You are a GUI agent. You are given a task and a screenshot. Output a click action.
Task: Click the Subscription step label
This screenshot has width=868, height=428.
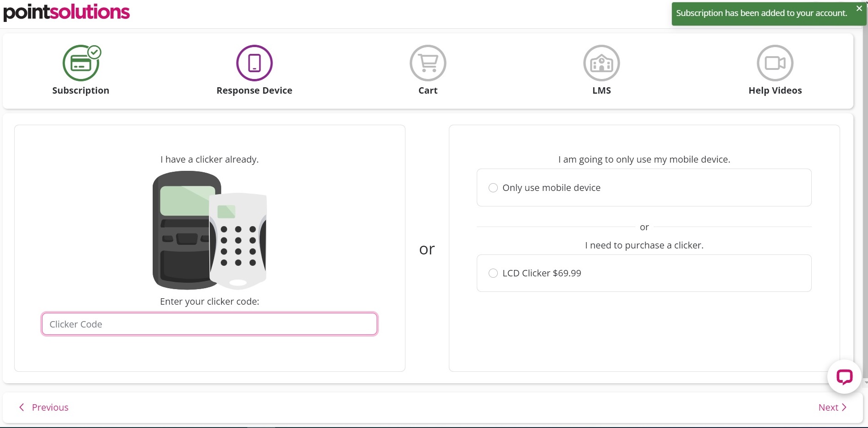pos(81,90)
